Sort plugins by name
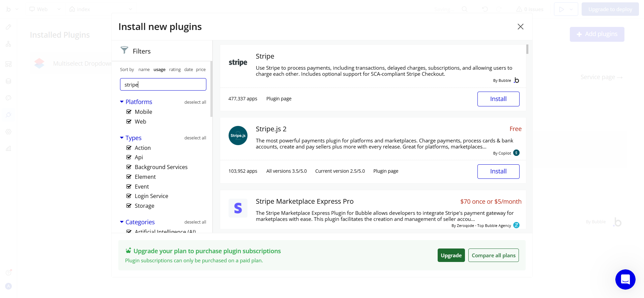Screen dimensions: 644x298 coord(144,70)
